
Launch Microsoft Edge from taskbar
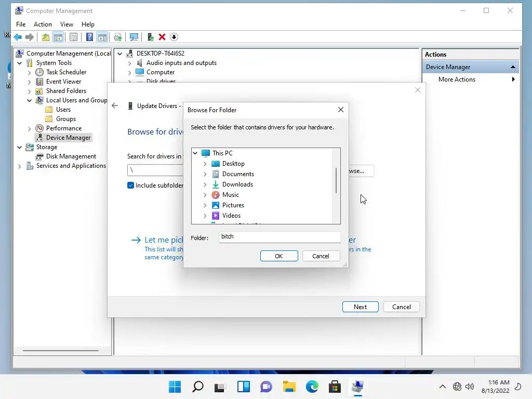[312, 387]
